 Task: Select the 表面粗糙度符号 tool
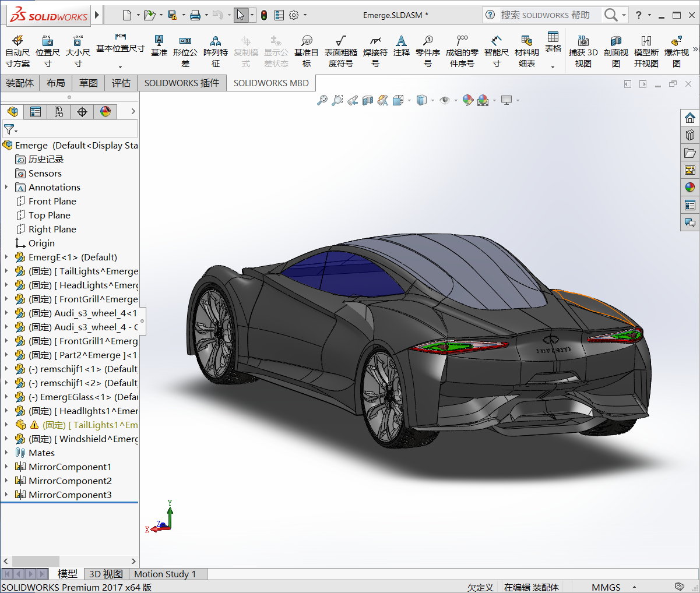click(341, 51)
